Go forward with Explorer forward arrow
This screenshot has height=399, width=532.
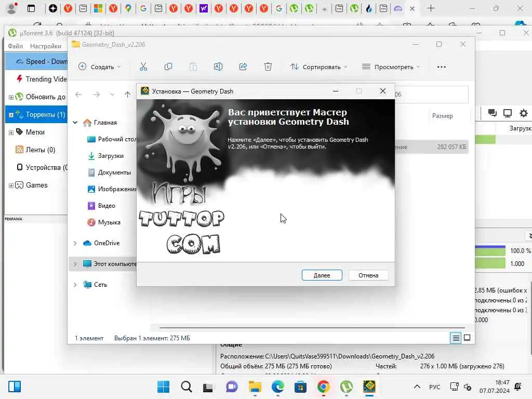pyautogui.click(x=97, y=95)
